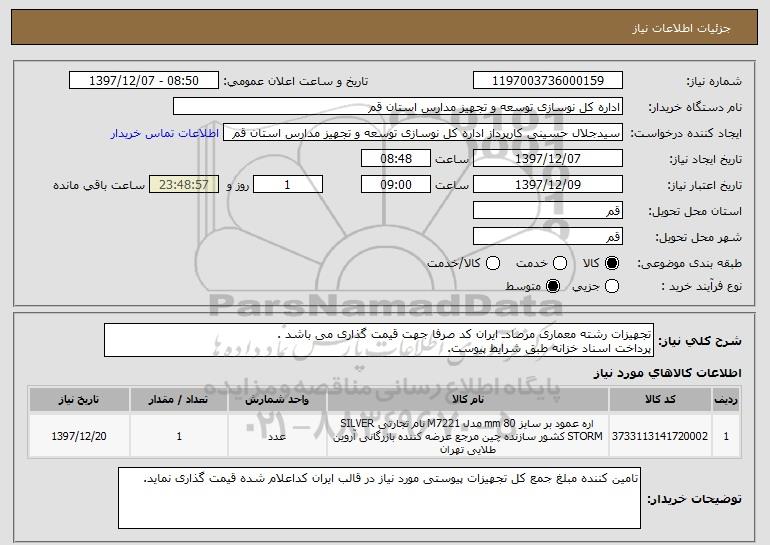Click the validity time field 09:00

point(396,185)
